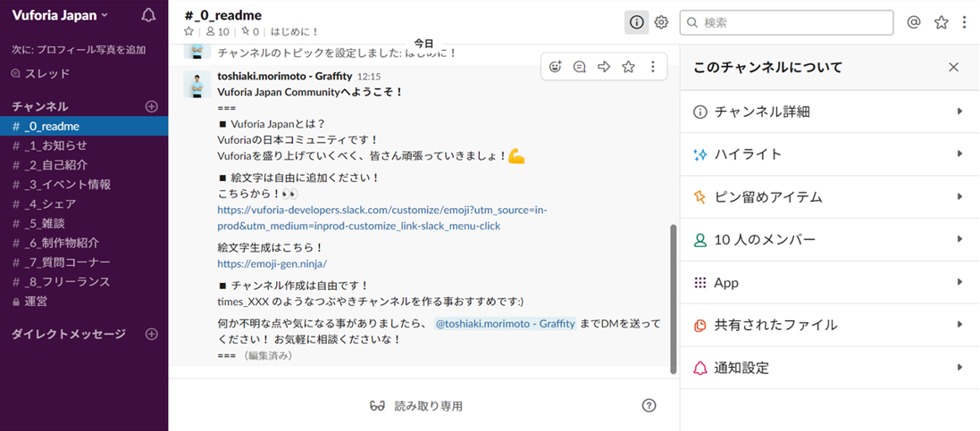
Task: Open the #_8_フリーランス channel
Action: click(84, 282)
